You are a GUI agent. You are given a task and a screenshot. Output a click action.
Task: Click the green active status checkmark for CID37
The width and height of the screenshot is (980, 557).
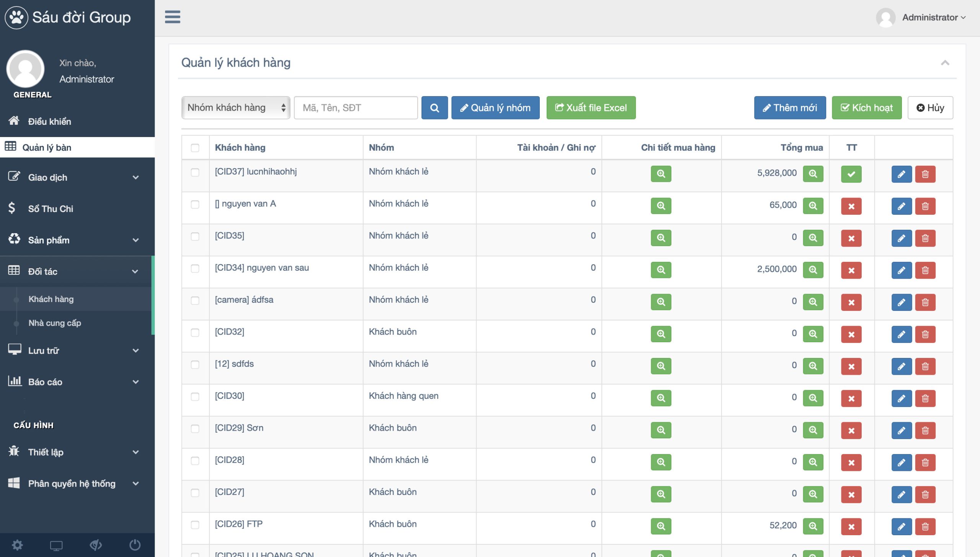point(851,174)
